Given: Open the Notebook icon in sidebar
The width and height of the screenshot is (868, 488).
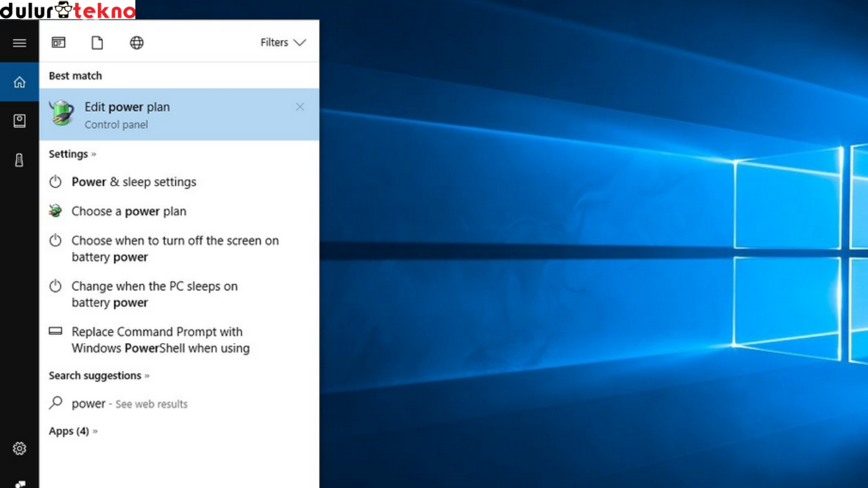Looking at the screenshot, I should [20, 121].
